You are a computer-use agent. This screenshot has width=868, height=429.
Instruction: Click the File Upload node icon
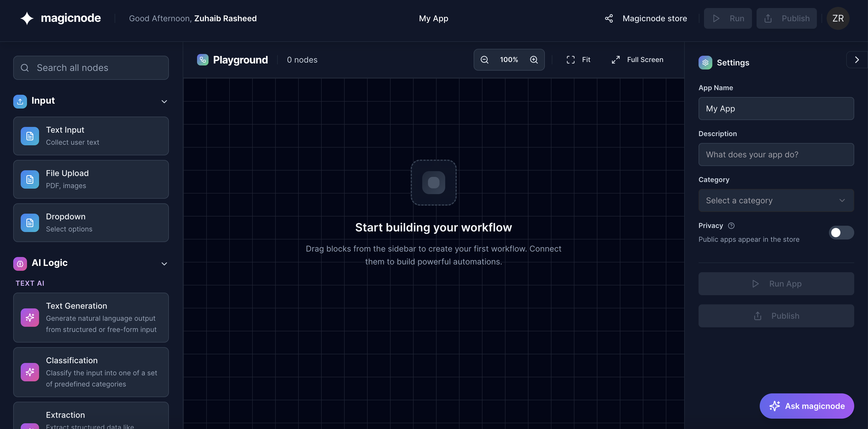pyautogui.click(x=30, y=179)
